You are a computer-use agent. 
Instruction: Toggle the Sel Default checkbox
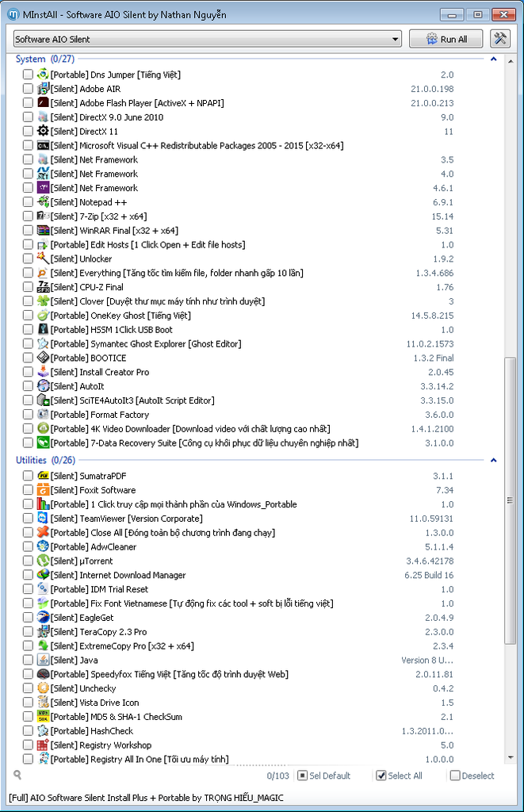click(x=302, y=776)
